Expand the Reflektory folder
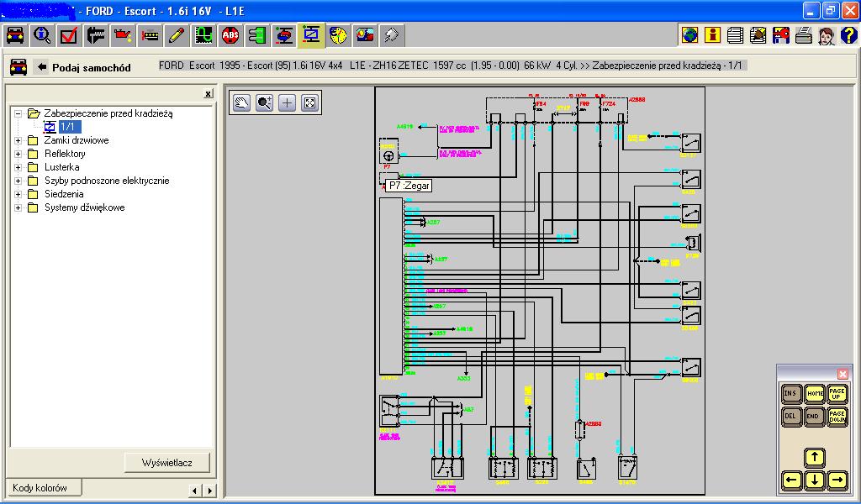This screenshot has height=504, width=861. click(x=18, y=154)
